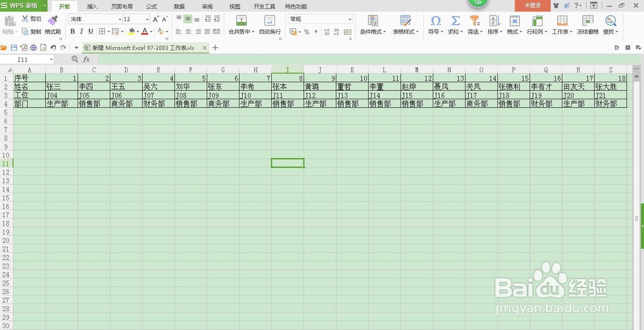644x330 pixels.
Task: Expand the borders dropdown arrow
Action: point(108,32)
